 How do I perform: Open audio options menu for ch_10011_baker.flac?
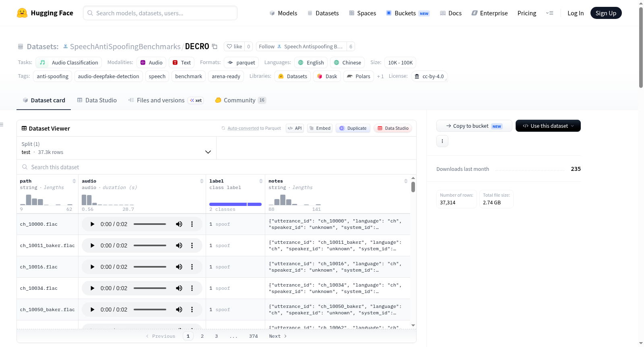point(192,245)
